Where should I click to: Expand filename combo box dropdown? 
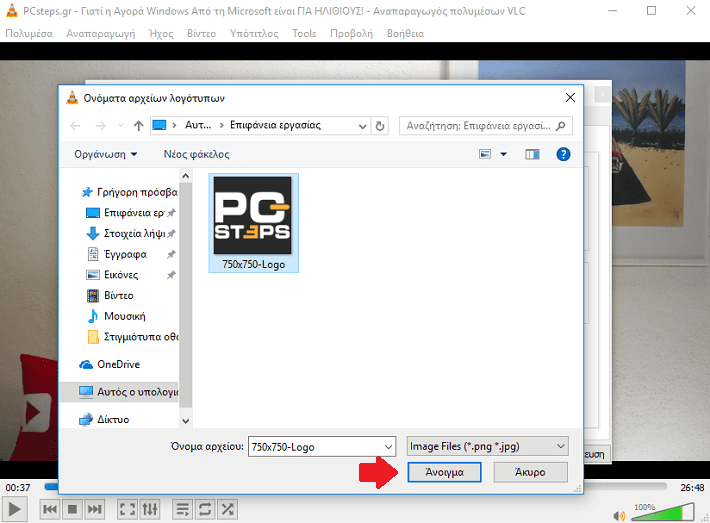389,447
